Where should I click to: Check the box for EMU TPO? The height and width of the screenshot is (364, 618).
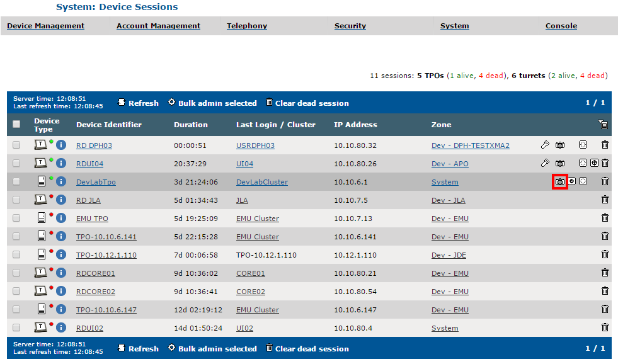pyautogui.click(x=16, y=218)
